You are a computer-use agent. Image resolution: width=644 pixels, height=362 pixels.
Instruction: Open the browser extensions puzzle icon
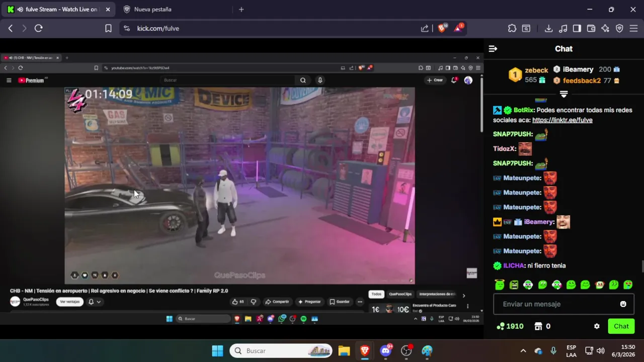512,29
